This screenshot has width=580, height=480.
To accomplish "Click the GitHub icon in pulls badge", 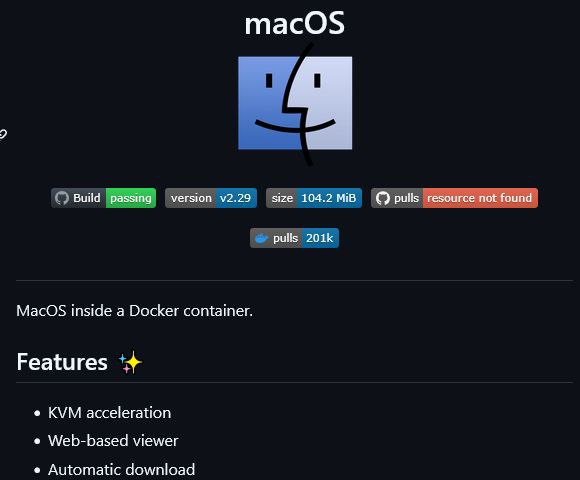I will coord(382,198).
